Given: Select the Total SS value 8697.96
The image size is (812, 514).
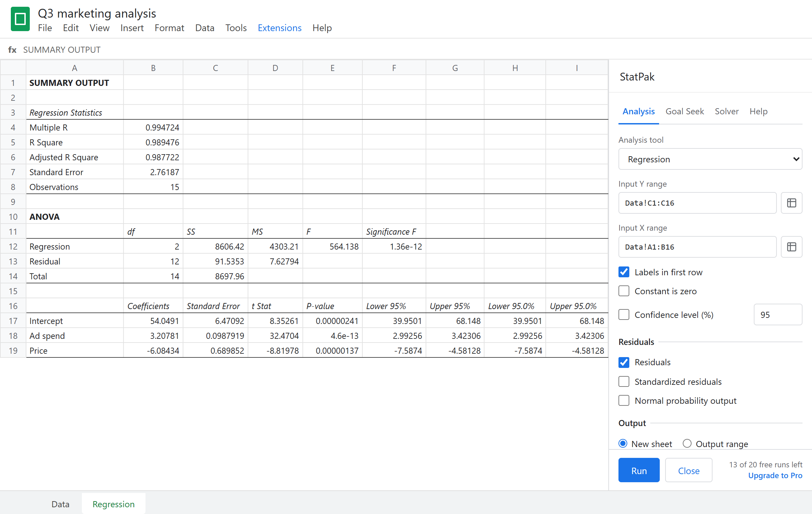Looking at the screenshot, I should [x=216, y=276].
